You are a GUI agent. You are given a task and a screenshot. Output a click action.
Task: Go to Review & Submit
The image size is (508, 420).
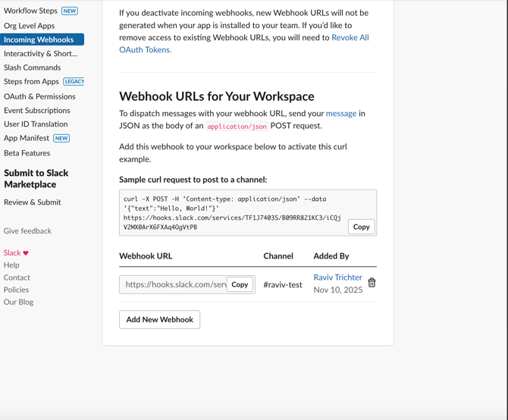32,202
